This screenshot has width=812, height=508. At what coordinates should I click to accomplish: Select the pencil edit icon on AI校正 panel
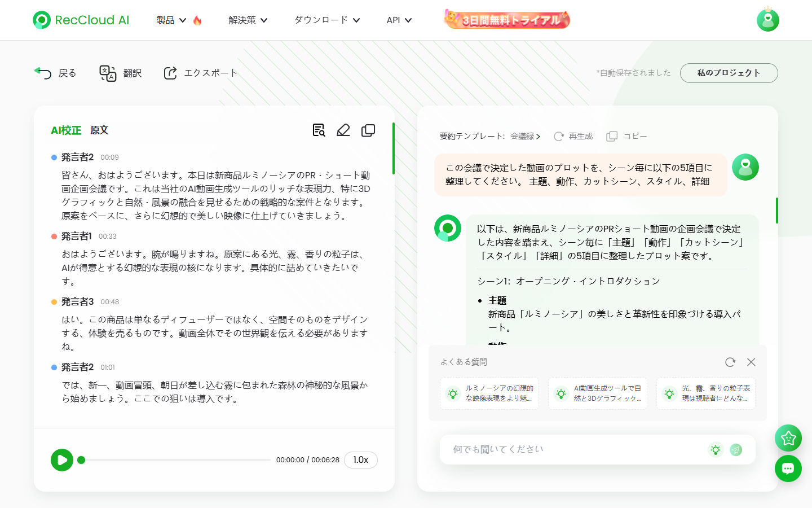[x=343, y=130]
